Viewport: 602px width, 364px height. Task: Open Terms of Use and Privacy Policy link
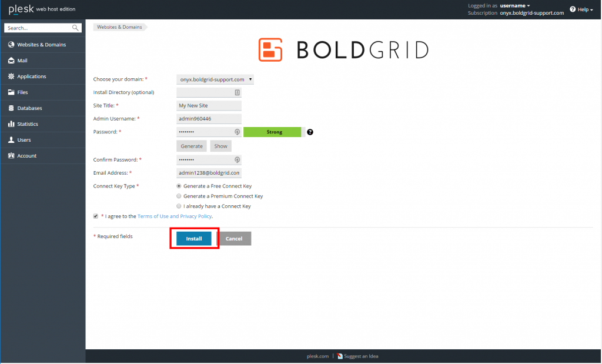click(x=175, y=216)
